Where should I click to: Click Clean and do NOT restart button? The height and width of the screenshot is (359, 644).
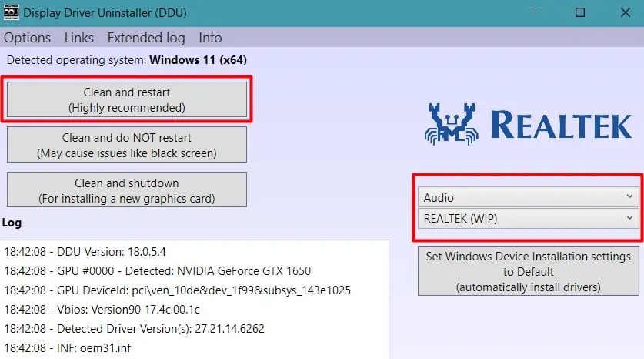coord(127,145)
